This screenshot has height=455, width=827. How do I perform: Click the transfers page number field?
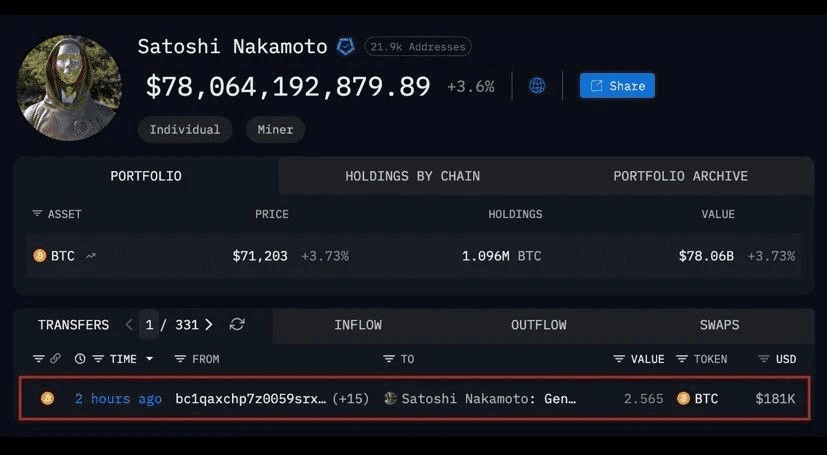149,325
